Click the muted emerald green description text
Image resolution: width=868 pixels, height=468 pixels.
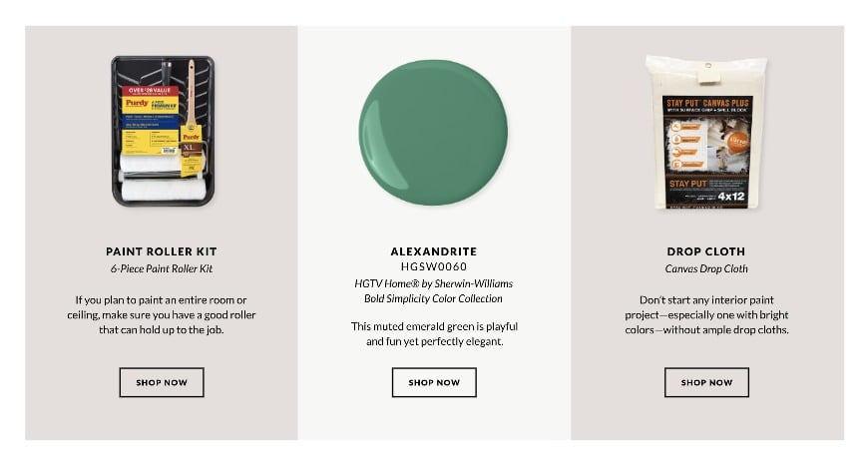pos(434,334)
